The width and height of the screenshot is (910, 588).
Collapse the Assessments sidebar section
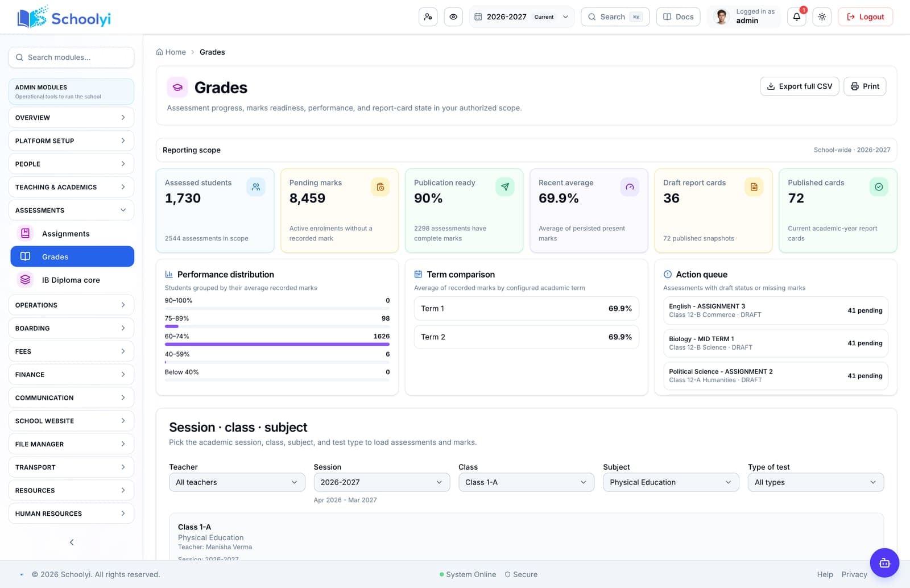[71, 210]
